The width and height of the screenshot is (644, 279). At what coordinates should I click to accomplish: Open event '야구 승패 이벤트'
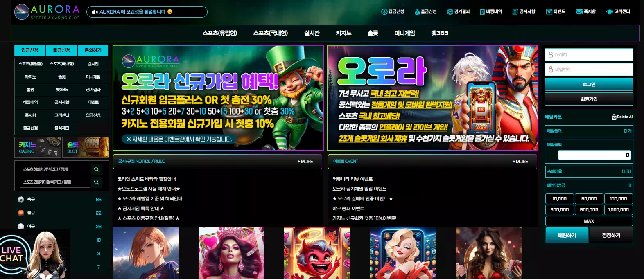[348, 209]
